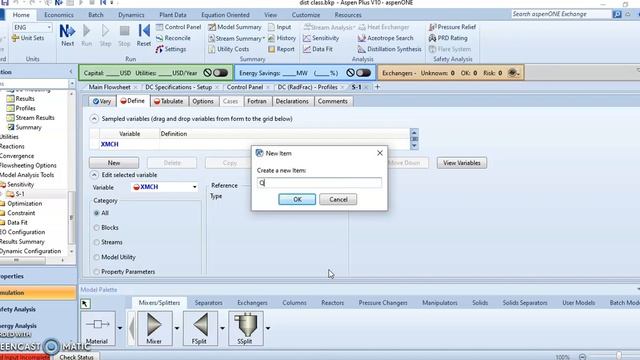Open the Material stream type dropdown
The height and width of the screenshot is (360, 640).
coord(120,328)
